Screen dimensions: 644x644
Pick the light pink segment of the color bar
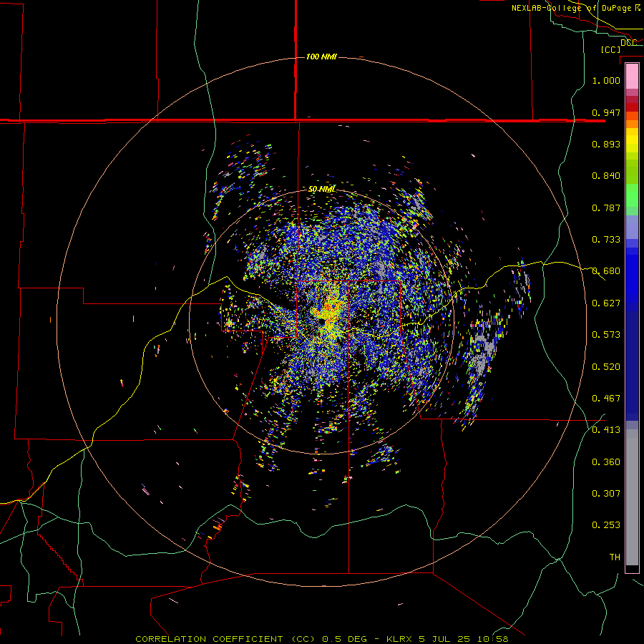pyautogui.click(x=632, y=77)
